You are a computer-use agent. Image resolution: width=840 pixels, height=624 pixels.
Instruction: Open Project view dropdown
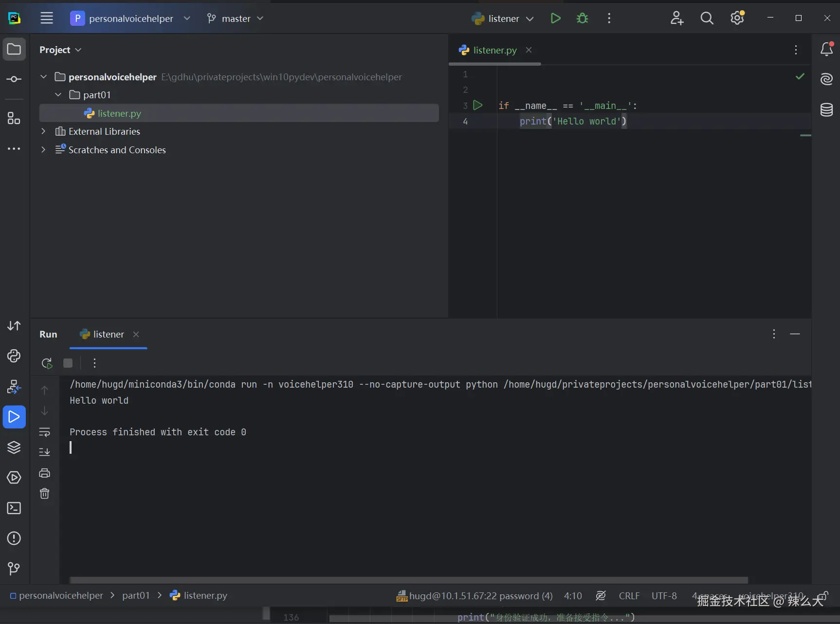pyautogui.click(x=60, y=50)
